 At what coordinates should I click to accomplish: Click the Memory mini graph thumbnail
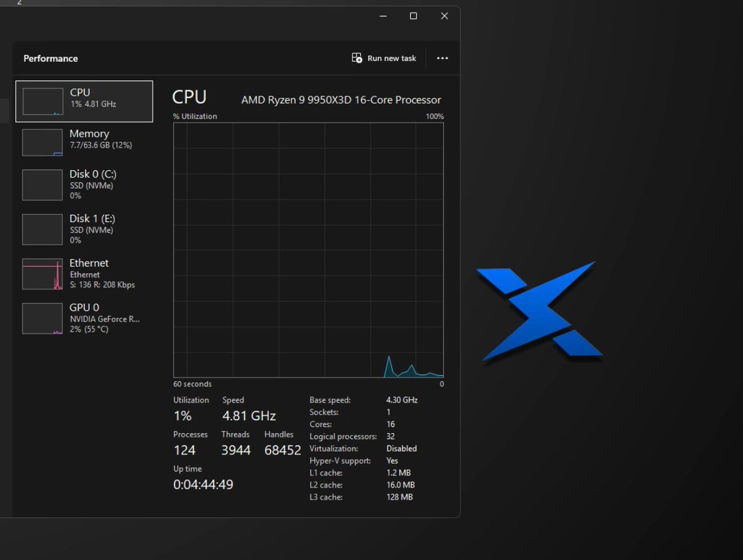pos(43,142)
